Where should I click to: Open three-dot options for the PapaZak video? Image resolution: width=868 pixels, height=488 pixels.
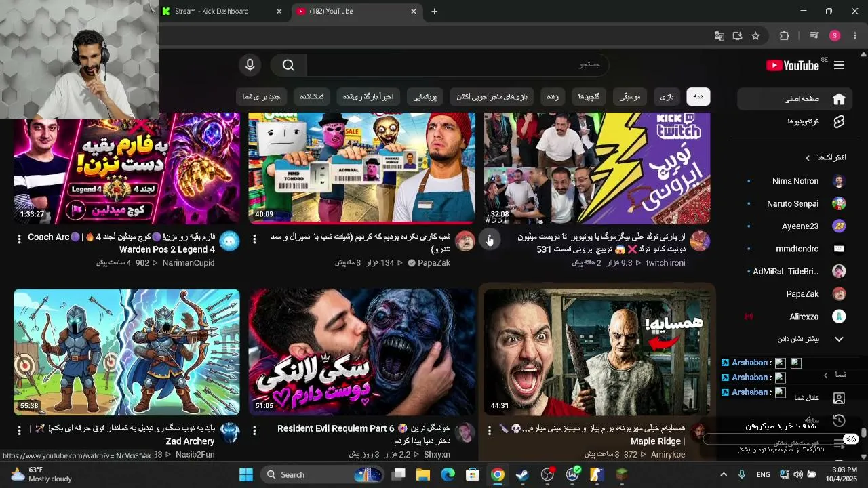click(x=254, y=239)
